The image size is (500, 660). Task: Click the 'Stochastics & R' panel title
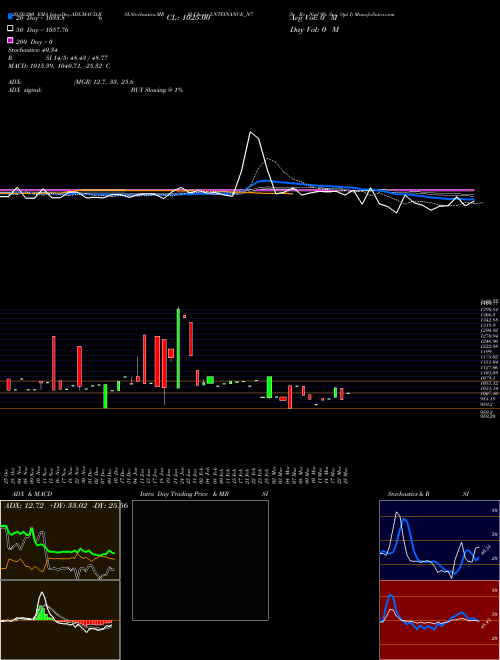point(409,494)
